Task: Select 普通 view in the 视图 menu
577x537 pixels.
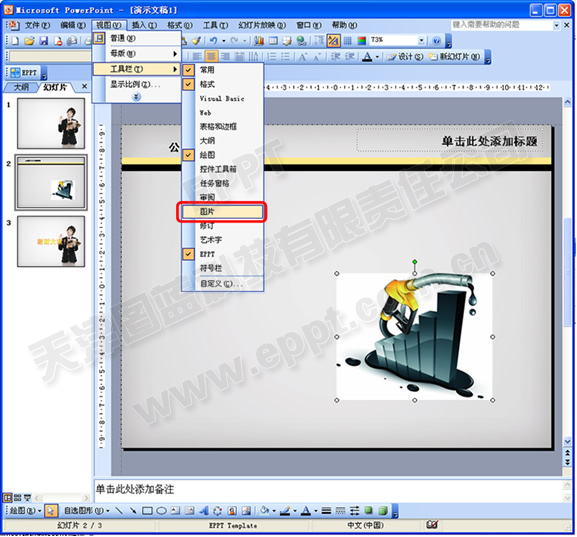Action: (136, 38)
